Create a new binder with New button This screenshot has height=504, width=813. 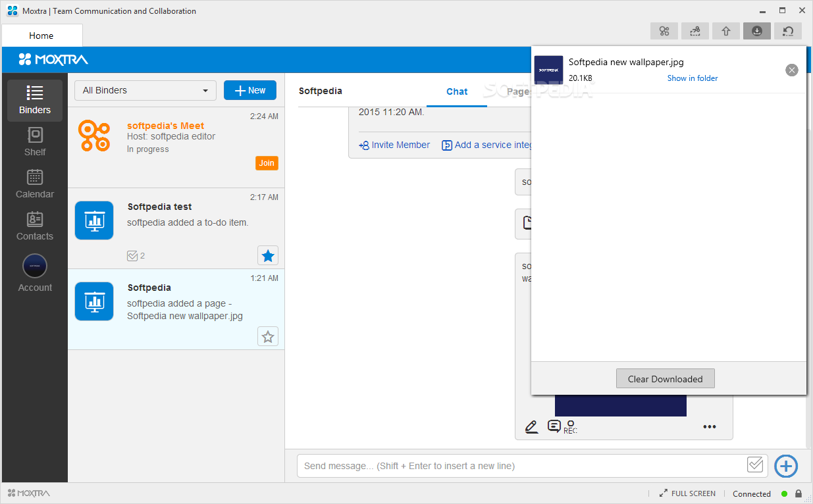click(x=250, y=90)
